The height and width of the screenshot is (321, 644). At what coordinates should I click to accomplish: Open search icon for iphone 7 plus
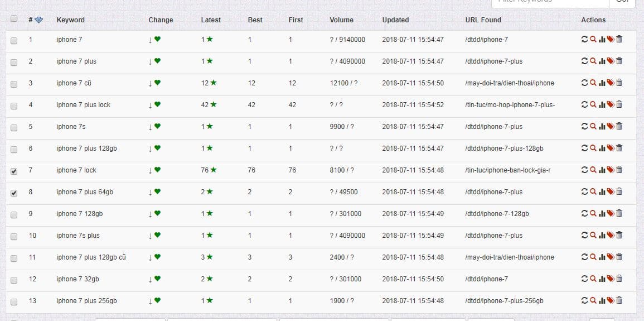coord(593,61)
